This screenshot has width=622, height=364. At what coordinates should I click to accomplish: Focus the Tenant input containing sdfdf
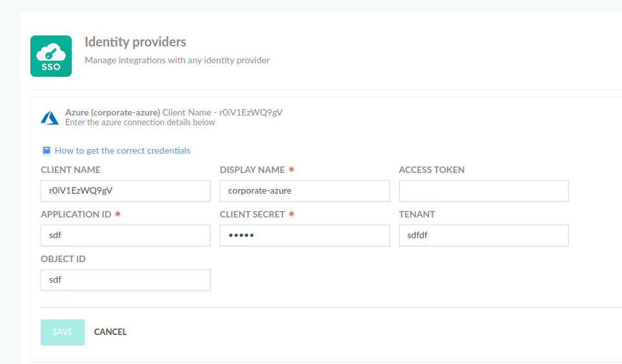click(484, 236)
